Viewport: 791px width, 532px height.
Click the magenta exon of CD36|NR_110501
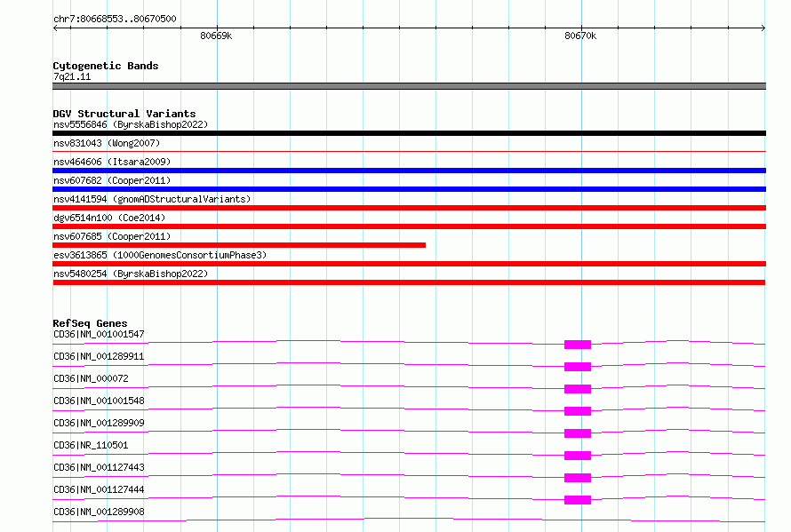(x=578, y=456)
